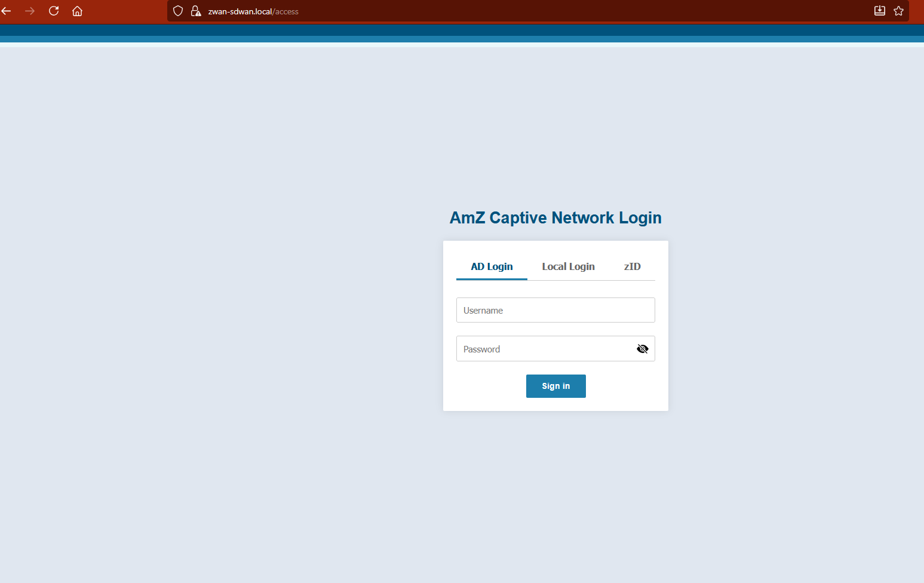The width and height of the screenshot is (924, 583).
Task: Switch to the AD Login tab
Action: 492,267
